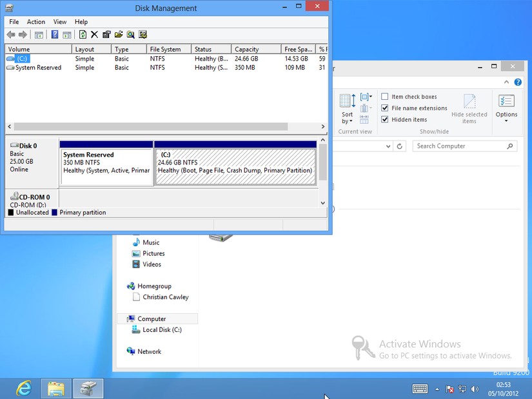This screenshot has width=532, height=399.
Task: Click the search magnifier in Search Computer box
Action: (509, 146)
